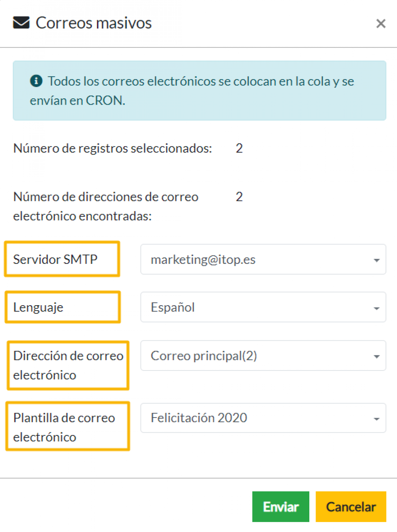Click the Lenguaje label
Image resolution: width=397 pixels, height=532 pixels.
(38, 307)
